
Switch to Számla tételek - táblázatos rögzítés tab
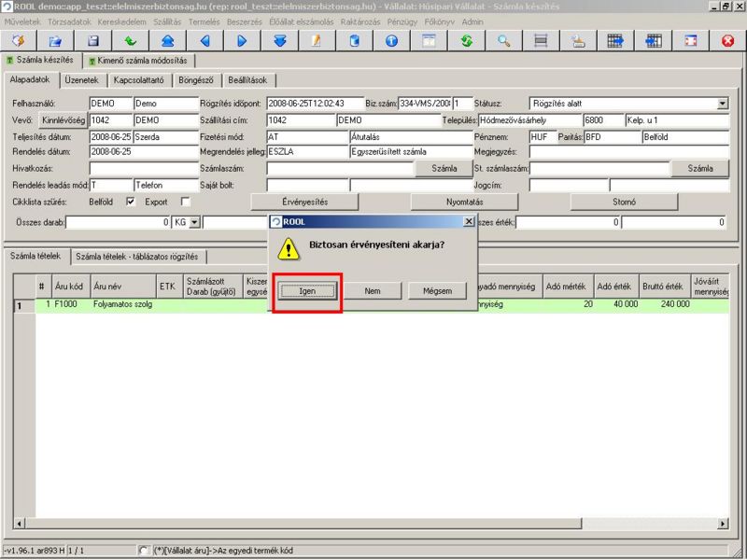point(139,257)
